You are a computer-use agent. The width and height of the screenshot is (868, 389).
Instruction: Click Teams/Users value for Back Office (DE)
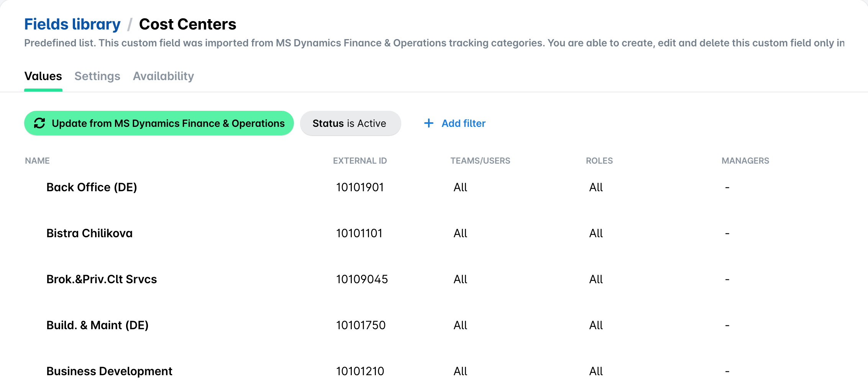[x=460, y=187]
